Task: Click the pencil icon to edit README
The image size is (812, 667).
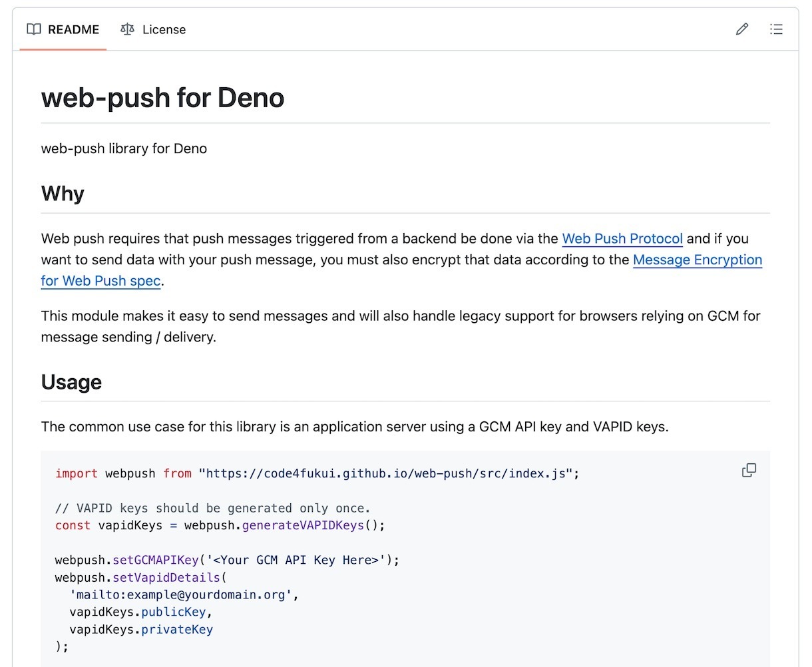Action: [x=742, y=29]
